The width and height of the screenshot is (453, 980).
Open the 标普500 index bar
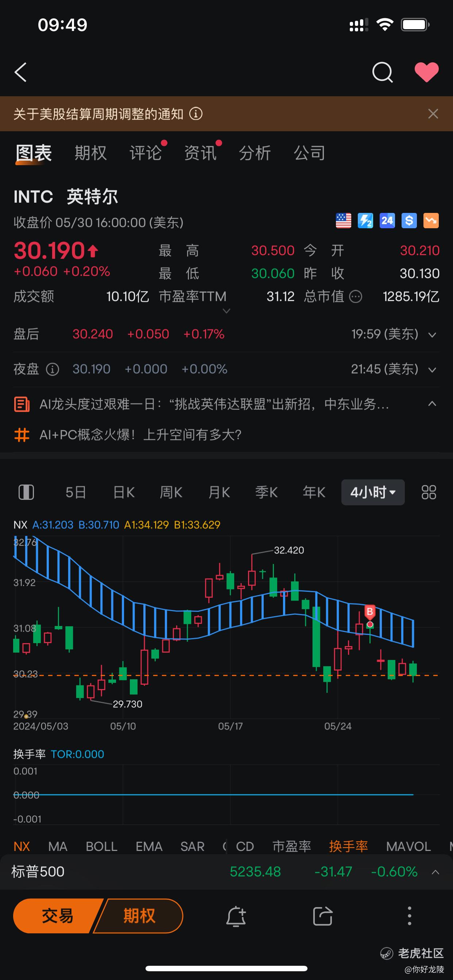tap(226, 872)
